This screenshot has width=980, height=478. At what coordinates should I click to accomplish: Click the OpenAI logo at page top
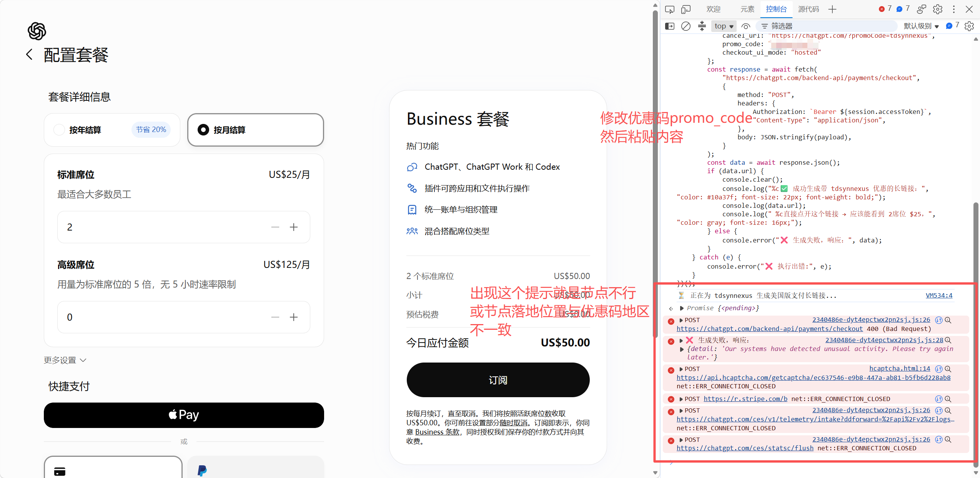(37, 31)
